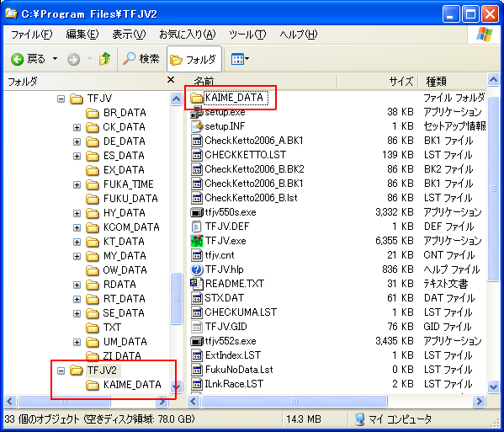This screenshot has height=432, width=504.
Task: Expand the MY_DATA tree node
Action: 77,256
